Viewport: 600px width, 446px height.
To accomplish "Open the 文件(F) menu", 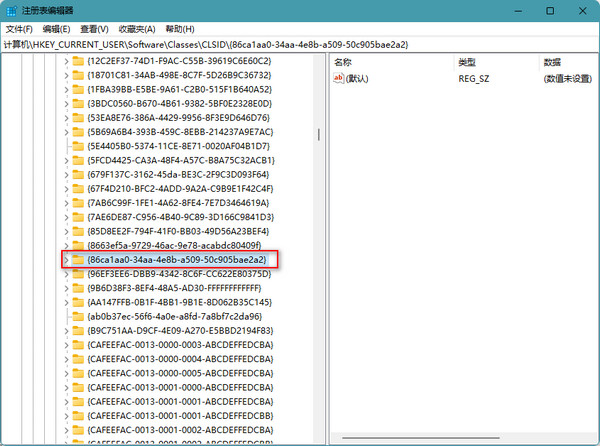I will (x=19, y=29).
